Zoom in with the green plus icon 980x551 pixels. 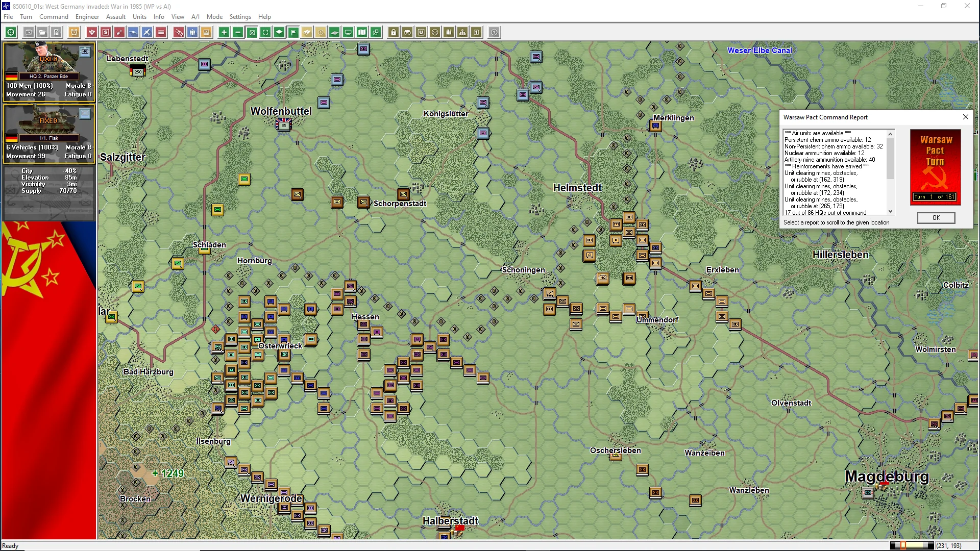[224, 32]
